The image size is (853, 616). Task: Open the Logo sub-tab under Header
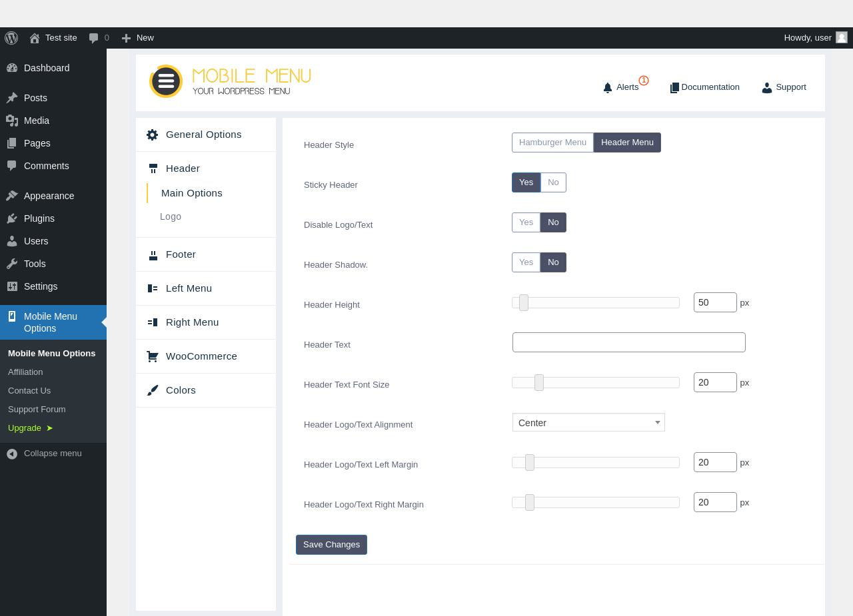pos(171,216)
